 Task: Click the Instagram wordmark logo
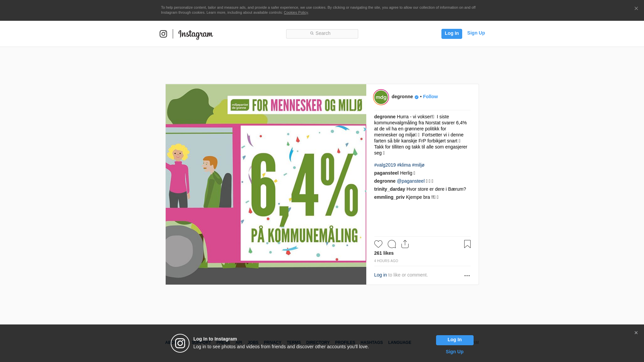[196, 34]
